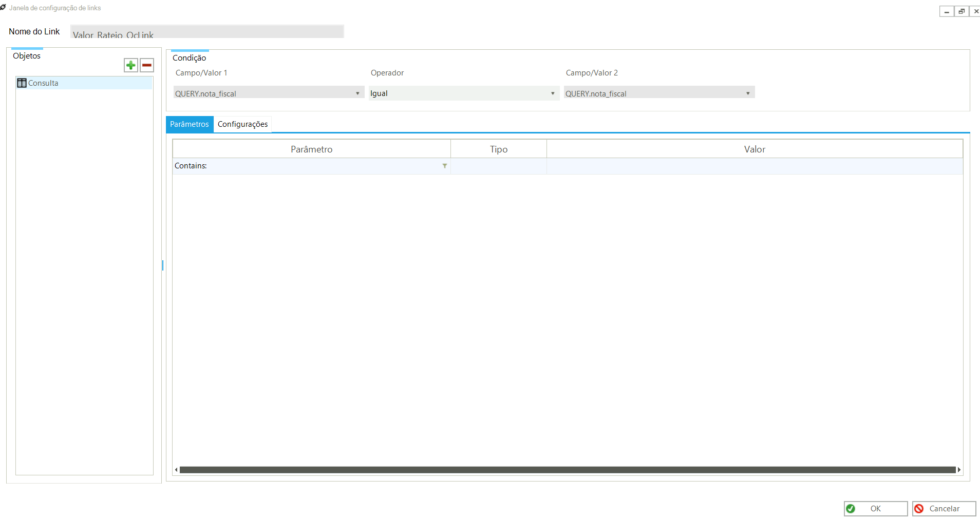Switch to the Configurações tab

(x=242, y=124)
